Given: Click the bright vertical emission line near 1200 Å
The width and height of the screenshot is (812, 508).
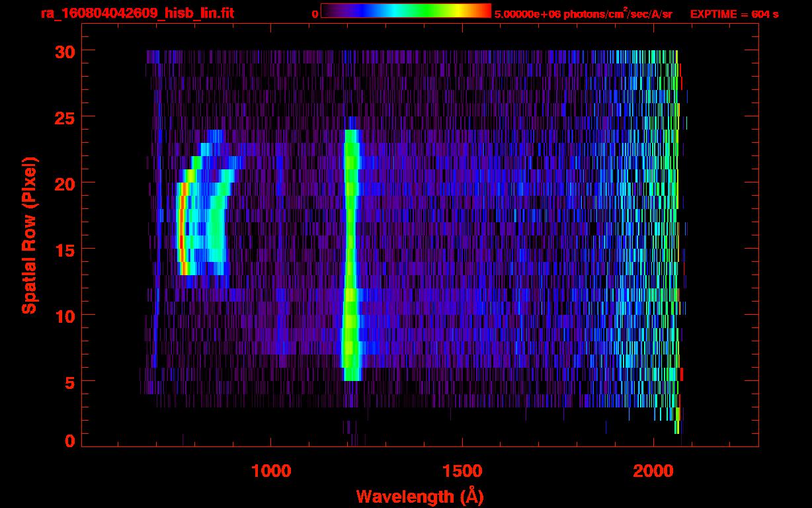Looking at the screenshot, I should point(350,255).
